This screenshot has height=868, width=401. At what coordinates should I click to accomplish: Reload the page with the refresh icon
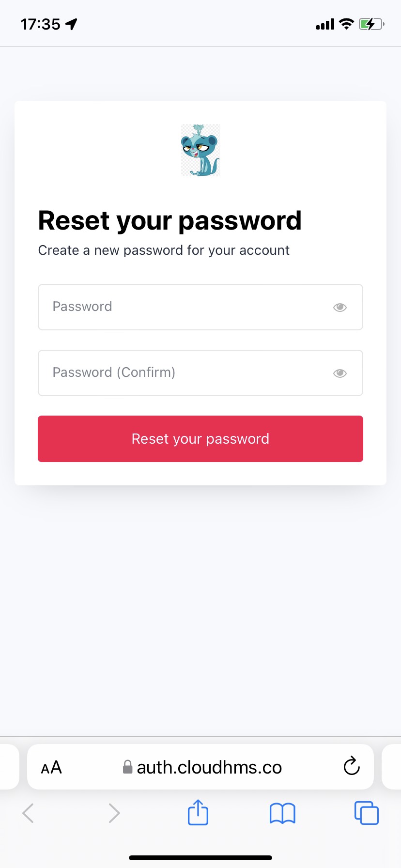pyautogui.click(x=352, y=767)
